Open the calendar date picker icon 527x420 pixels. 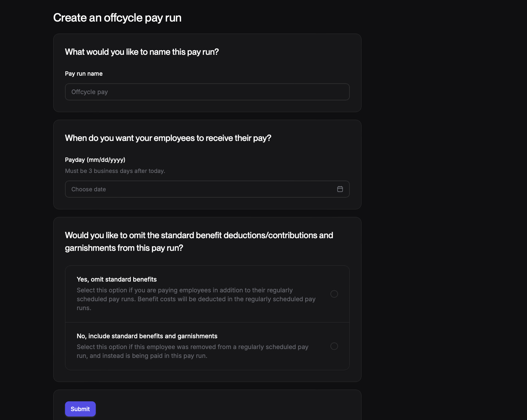340,189
